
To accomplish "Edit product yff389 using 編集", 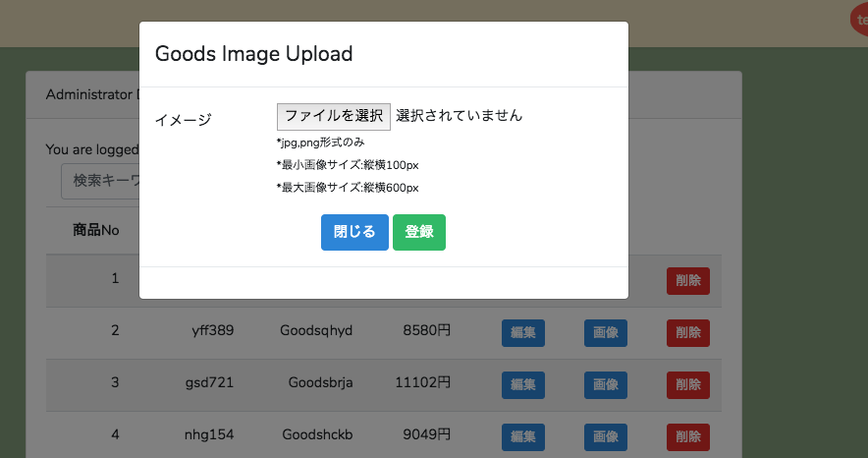I will [522, 332].
